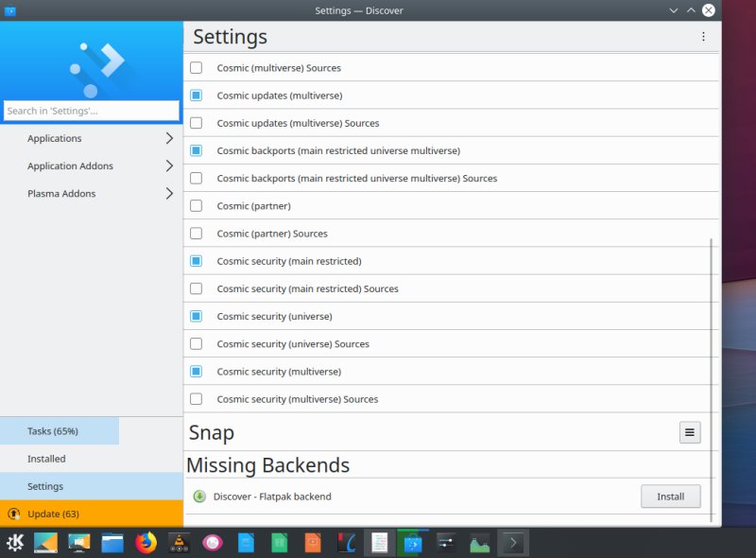Open the KDE application launcher
This screenshot has height=558, width=756.
point(15,543)
